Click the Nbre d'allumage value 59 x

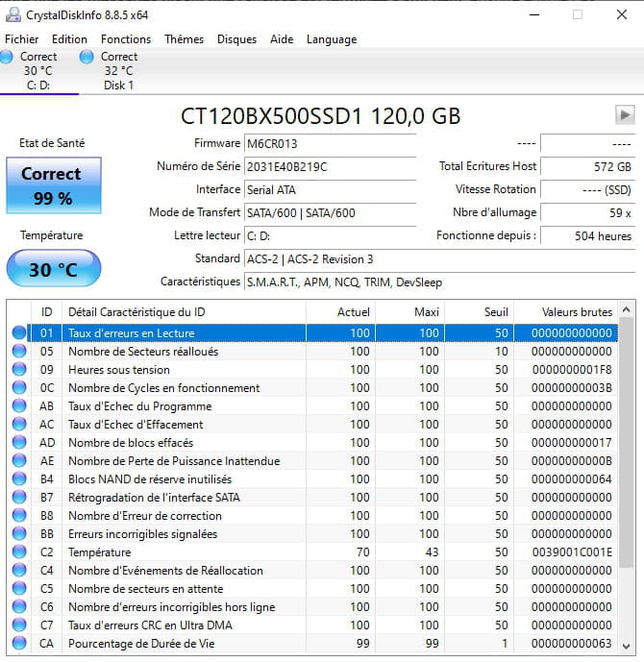[x=588, y=212]
